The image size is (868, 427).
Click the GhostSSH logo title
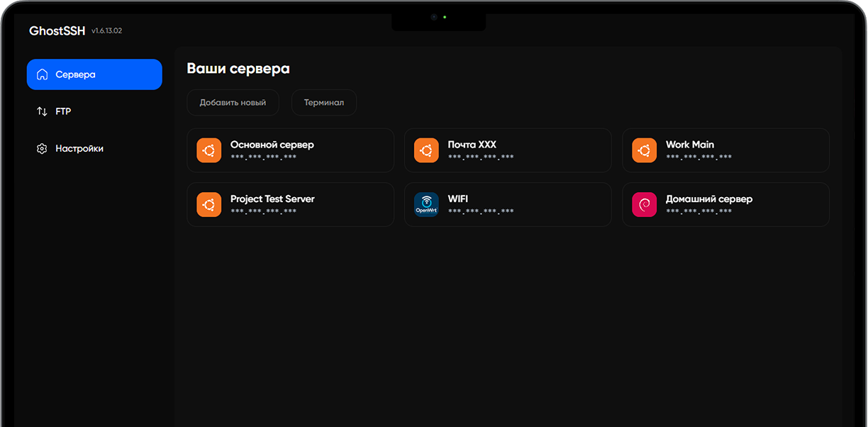point(57,31)
